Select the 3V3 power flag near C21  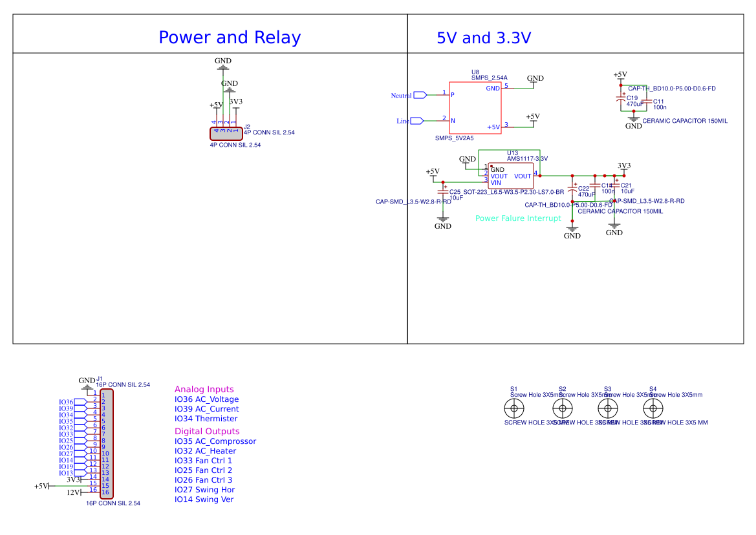[x=623, y=166]
